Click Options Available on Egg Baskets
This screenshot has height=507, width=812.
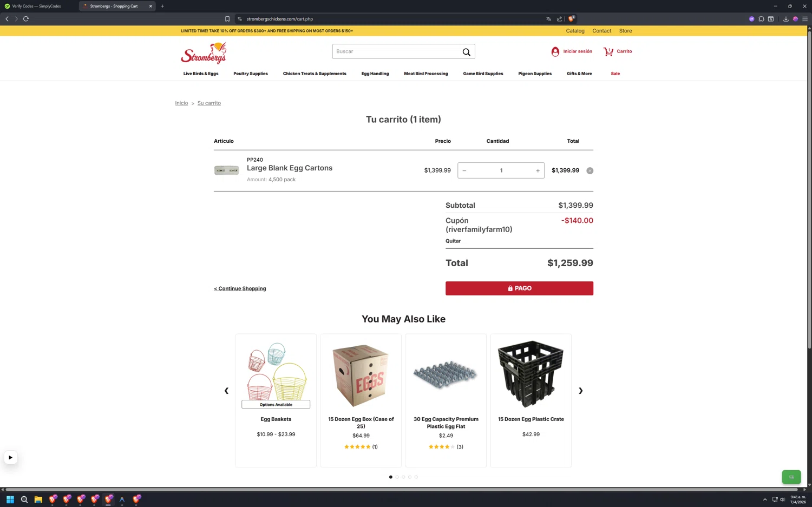pyautogui.click(x=276, y=405)
